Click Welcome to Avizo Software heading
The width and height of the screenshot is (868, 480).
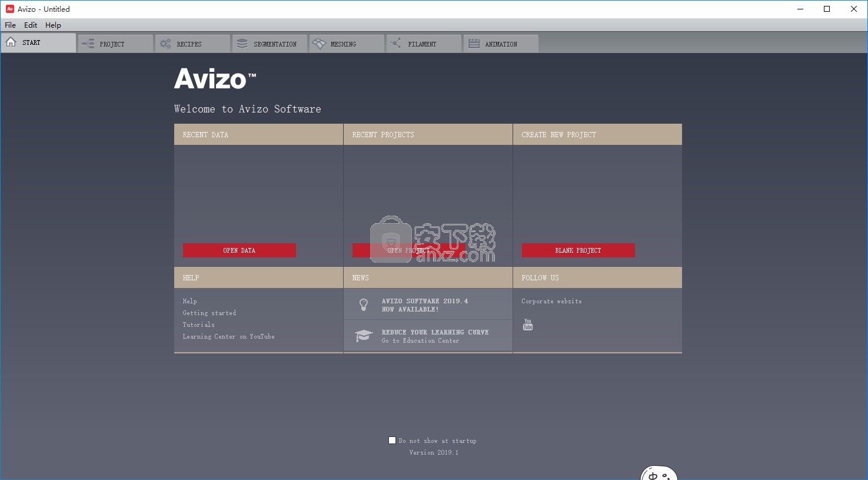247,109
